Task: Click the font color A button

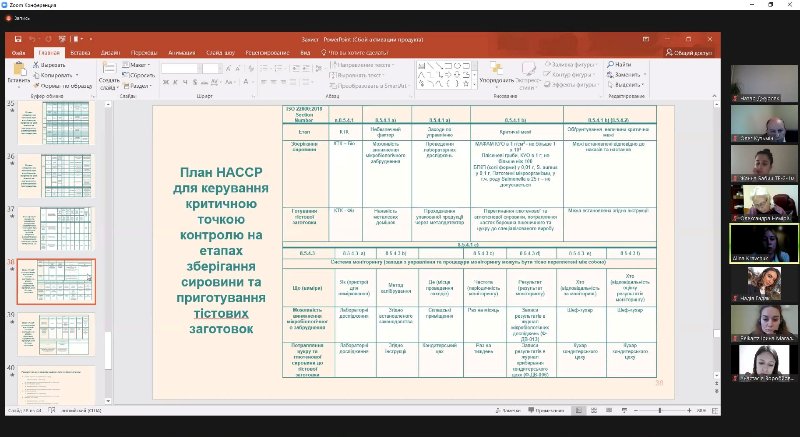Action: (246, 82)
